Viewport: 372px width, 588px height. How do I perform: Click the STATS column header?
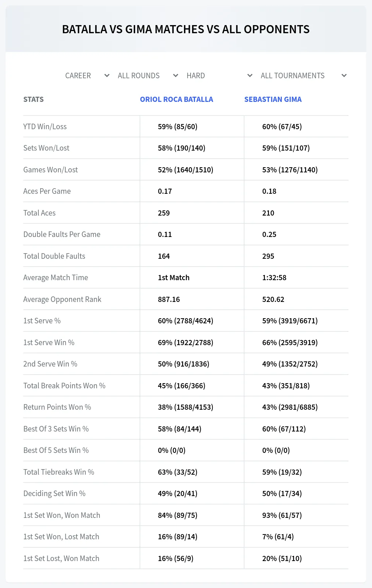(x=34, y=99)
